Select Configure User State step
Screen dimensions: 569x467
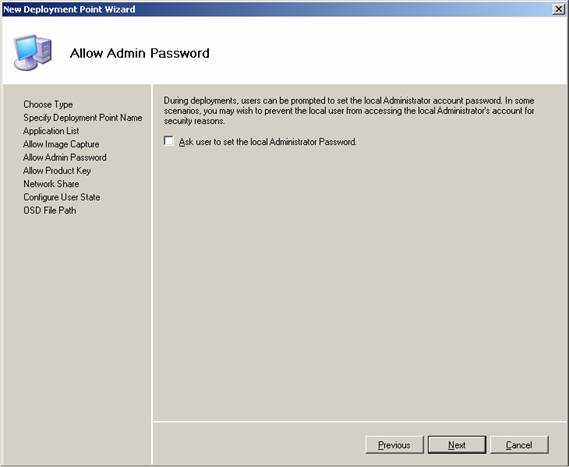click(x=62, y=197)
